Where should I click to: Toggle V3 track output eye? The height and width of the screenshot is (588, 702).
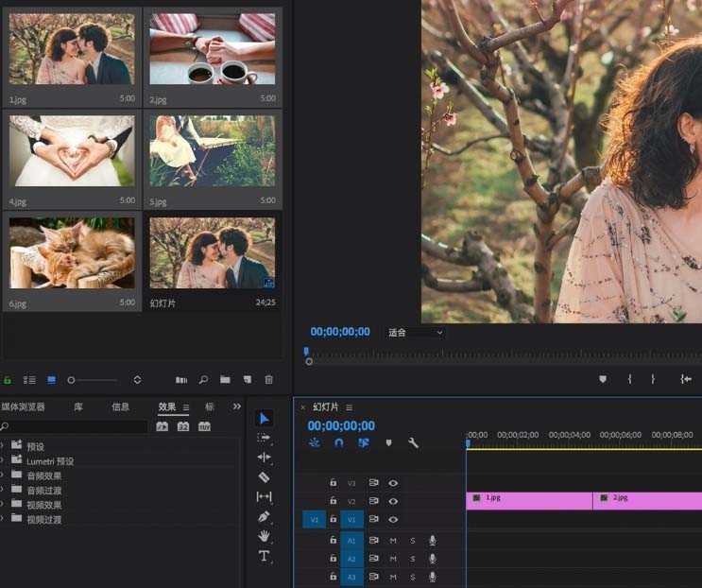click(x=393, y=483)
